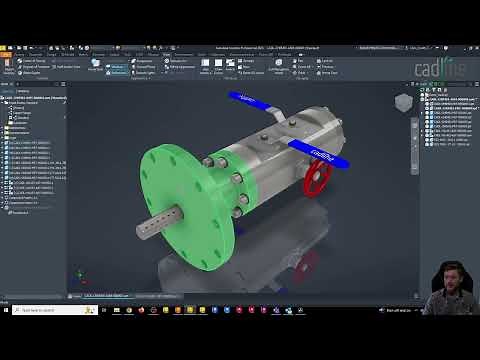Collapse the Model States node
Screen dimensions: 480x360
click(x=2, y=103)
